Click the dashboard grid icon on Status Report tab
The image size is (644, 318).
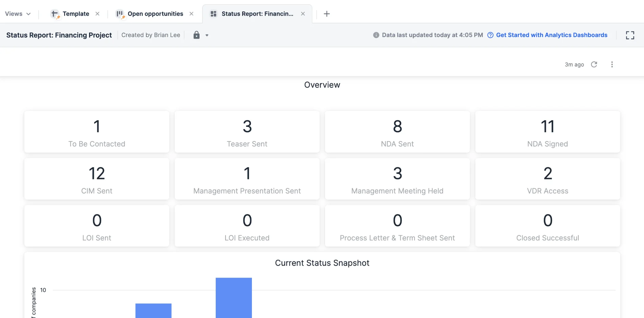point(213,14)
